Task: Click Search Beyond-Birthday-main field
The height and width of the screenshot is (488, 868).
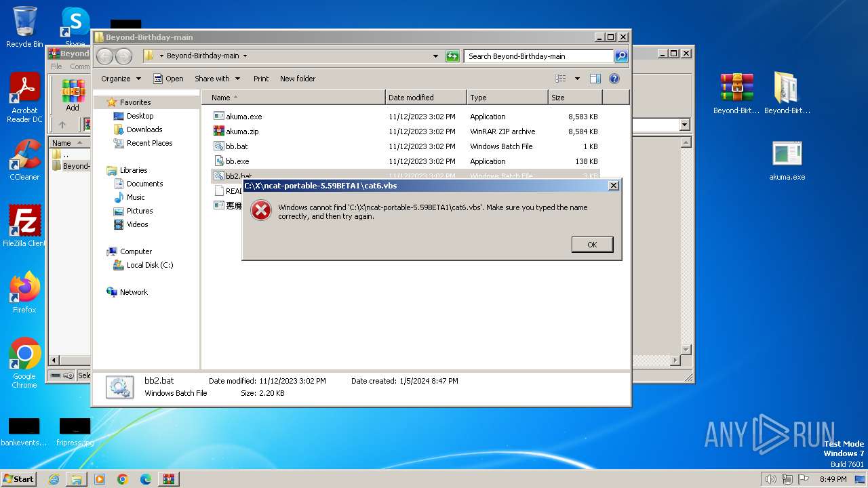Action: pos(538,56)
